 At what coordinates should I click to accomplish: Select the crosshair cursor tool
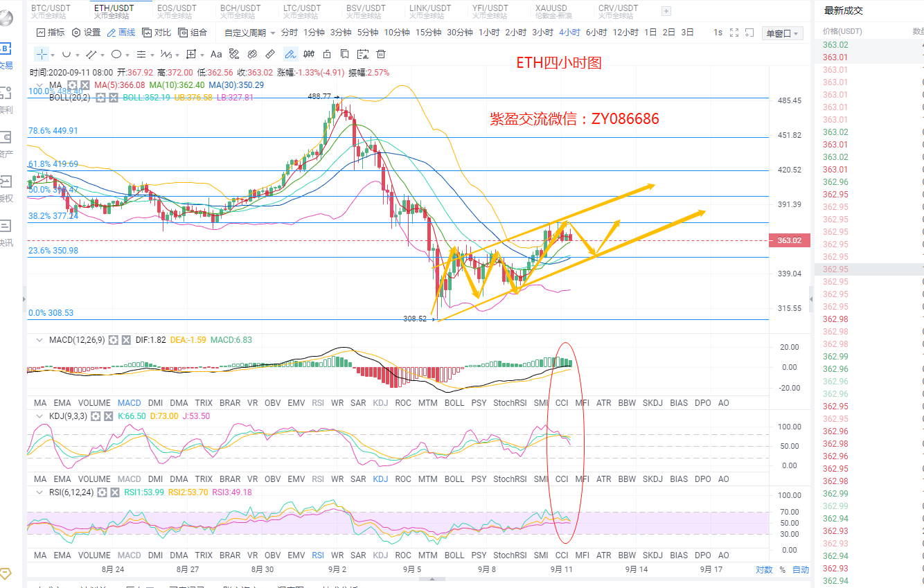[42, 55]
